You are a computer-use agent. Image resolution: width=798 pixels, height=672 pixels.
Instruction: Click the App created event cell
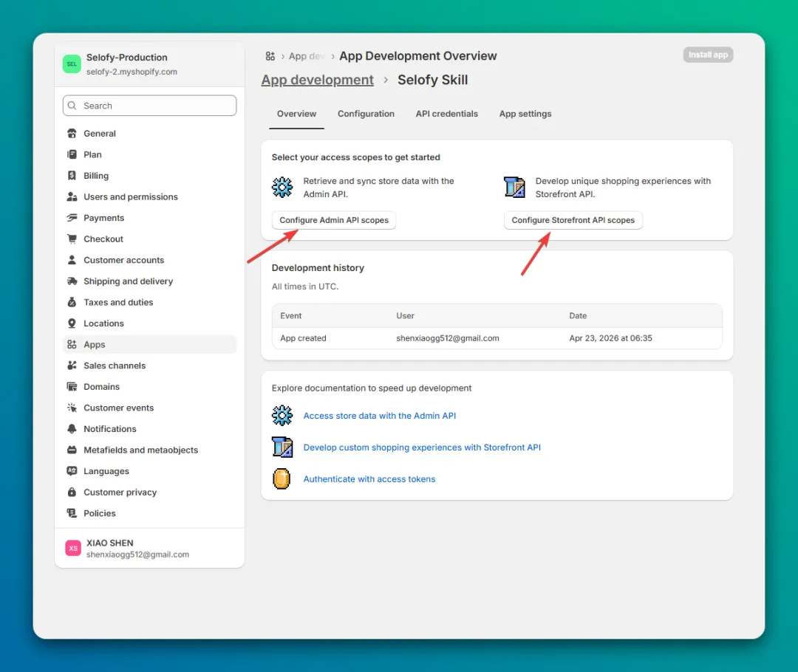304,337
